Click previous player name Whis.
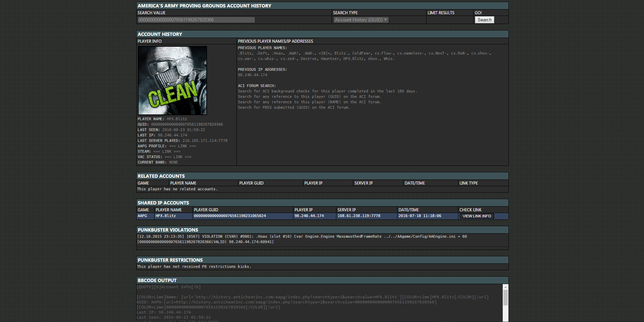This screenshot has height=322, width=644. (x=389, y=59)
